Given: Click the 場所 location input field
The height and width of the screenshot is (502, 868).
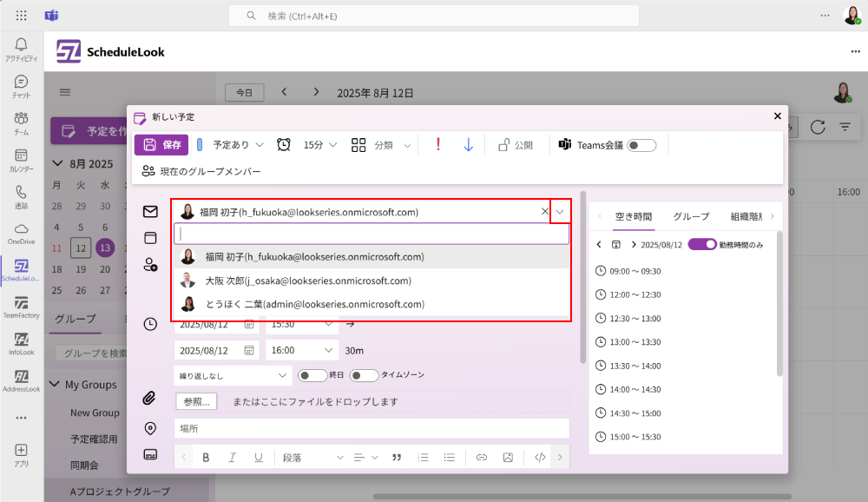Looking at the screenshot, I should [x=372, y=428].
